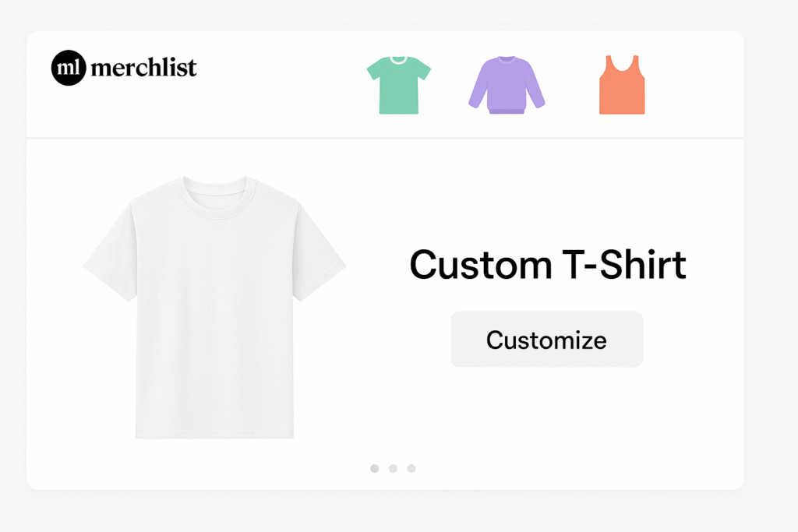Click the merchlist wordmark text
The image size is (798, 532).
[x=143, y=69]
